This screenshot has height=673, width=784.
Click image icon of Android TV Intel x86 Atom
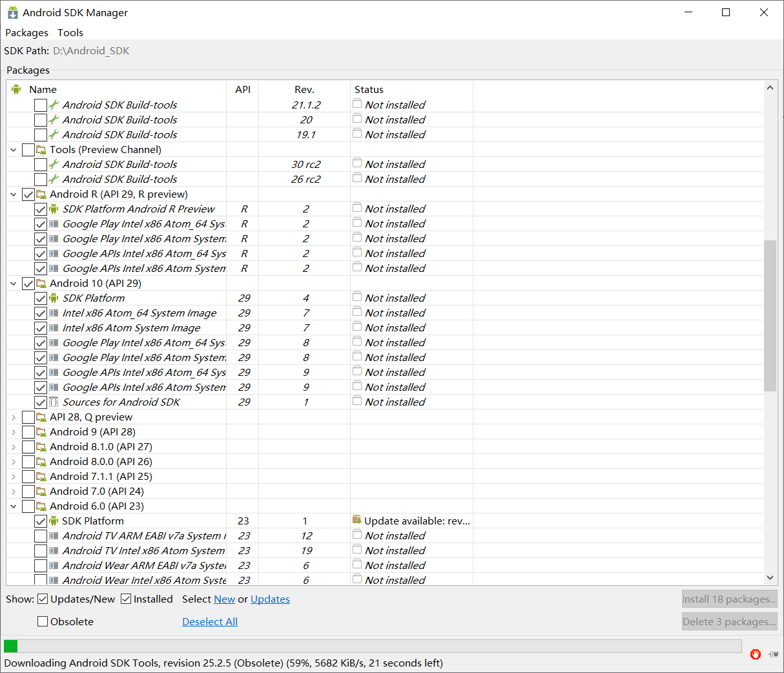(x=54, y=550)
